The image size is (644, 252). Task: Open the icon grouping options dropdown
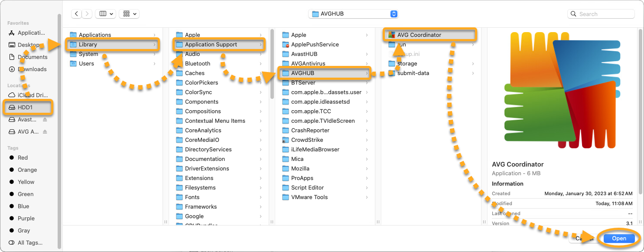[130, 14]
